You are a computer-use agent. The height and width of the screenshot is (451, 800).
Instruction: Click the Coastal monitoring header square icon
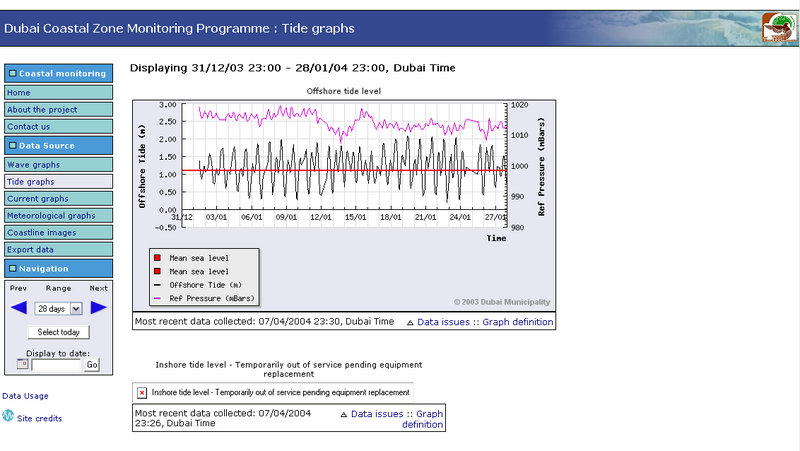[x=13, y=73]
